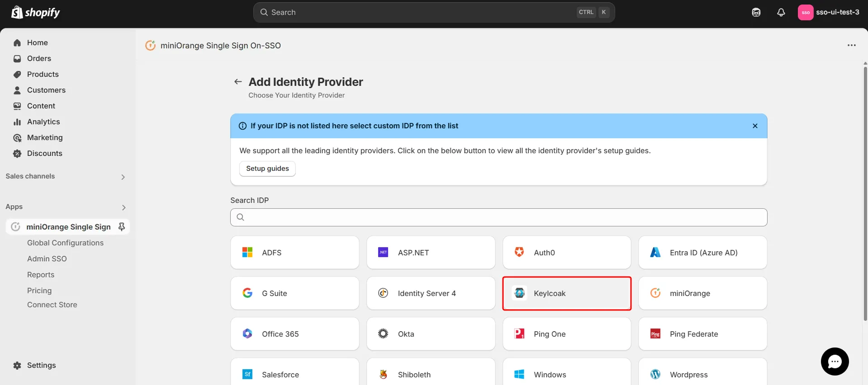Click the Windows logo icon

[x=519, y=374]
